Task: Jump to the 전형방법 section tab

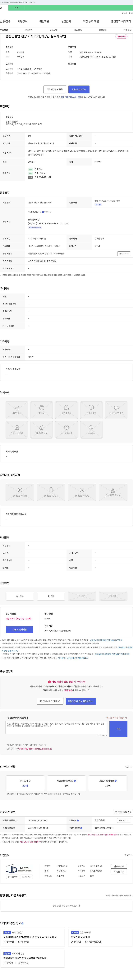Action: [x=103, y=30]
